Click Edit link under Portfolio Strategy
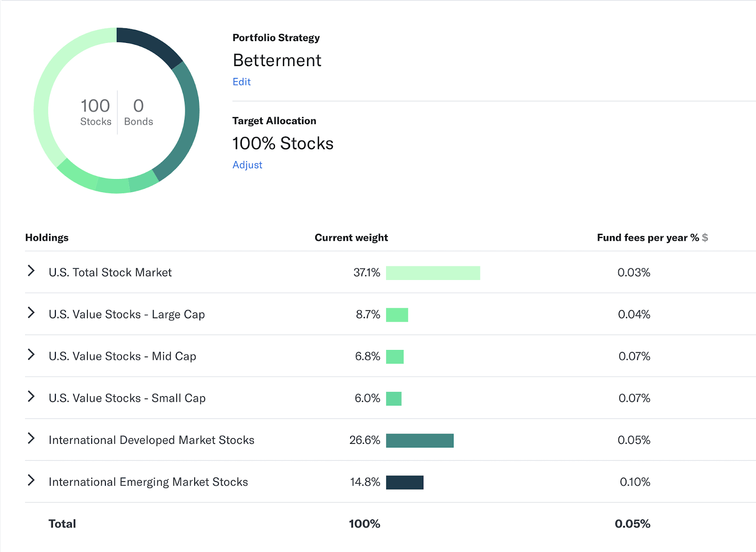This screenshot has height=552, width=756. pos(241,82)
